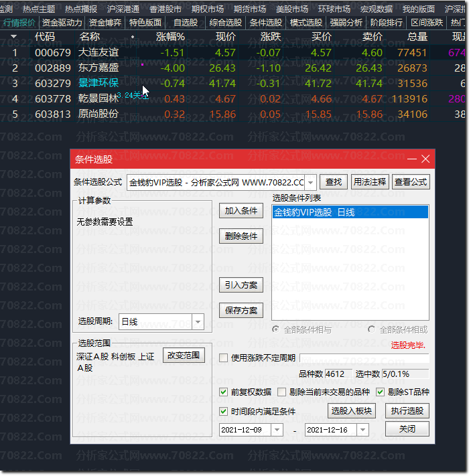Select the stock row 乾景园林
This screenshot has width=471, height=476.
[x=232, y=98]
